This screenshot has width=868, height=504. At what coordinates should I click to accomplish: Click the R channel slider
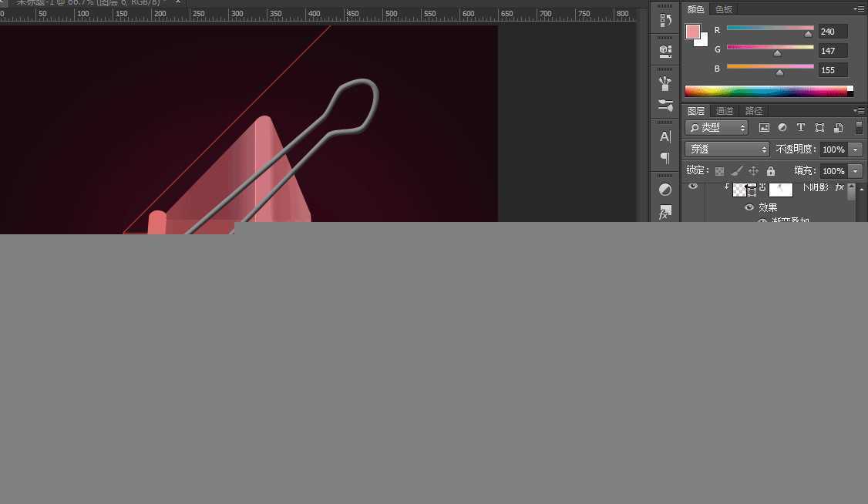pyautogui.click(x=770, y=29)
